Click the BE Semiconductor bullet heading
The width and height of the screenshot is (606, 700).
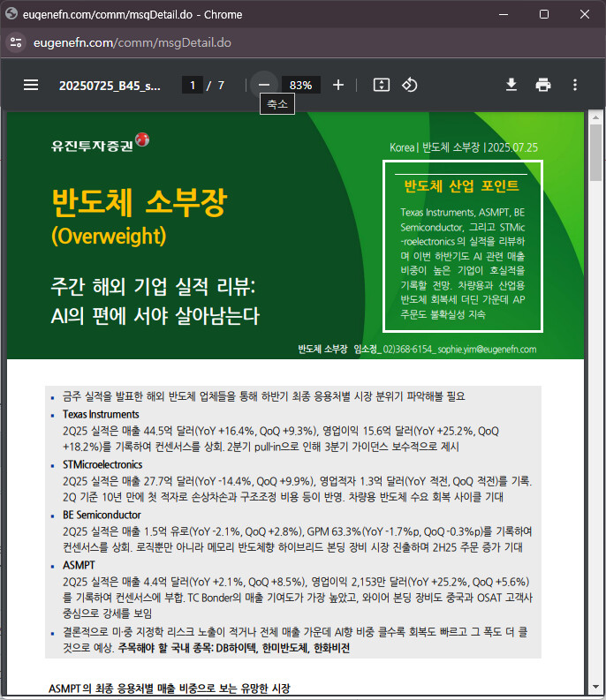click(x=102, y=515)
